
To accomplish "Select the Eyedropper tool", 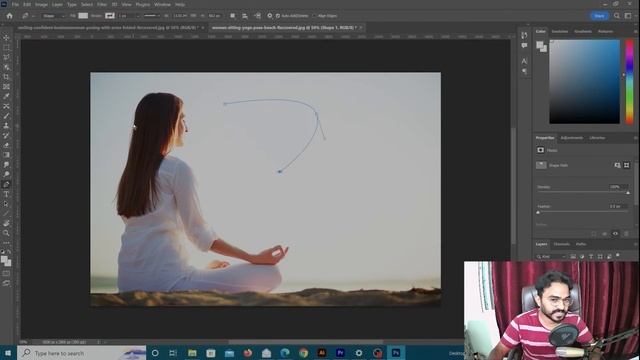I will (6, 96).
